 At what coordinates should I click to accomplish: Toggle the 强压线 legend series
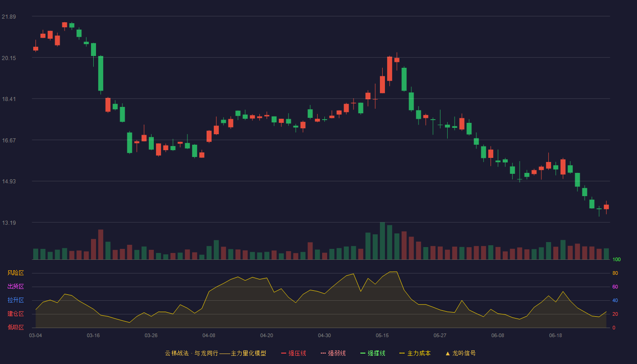(x=293, y=353)
